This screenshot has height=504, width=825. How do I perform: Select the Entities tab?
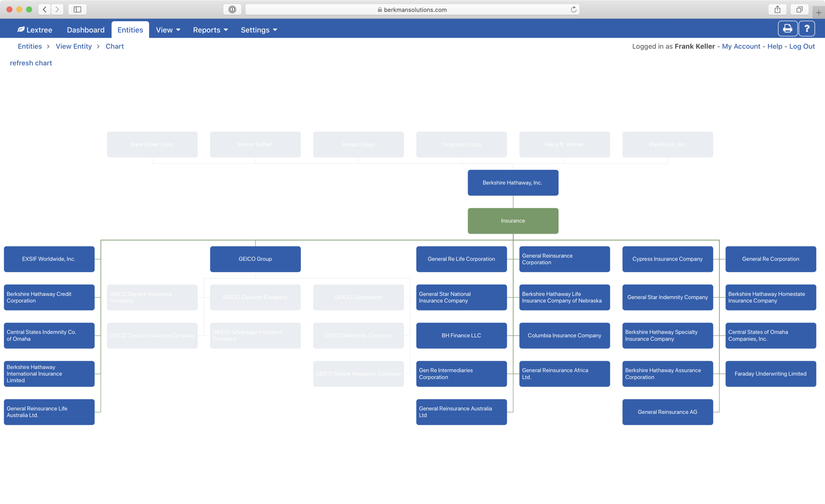click(x=130, y=30)
